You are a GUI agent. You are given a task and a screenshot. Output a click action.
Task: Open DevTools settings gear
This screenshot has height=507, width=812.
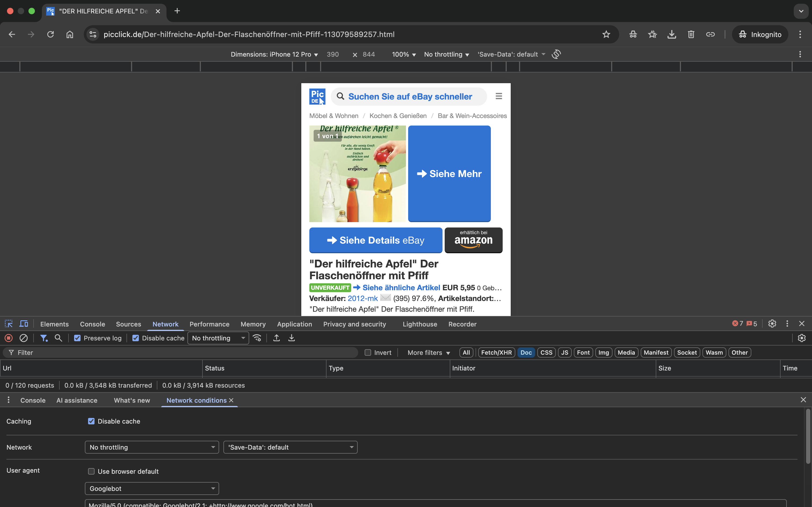[772, 324]
